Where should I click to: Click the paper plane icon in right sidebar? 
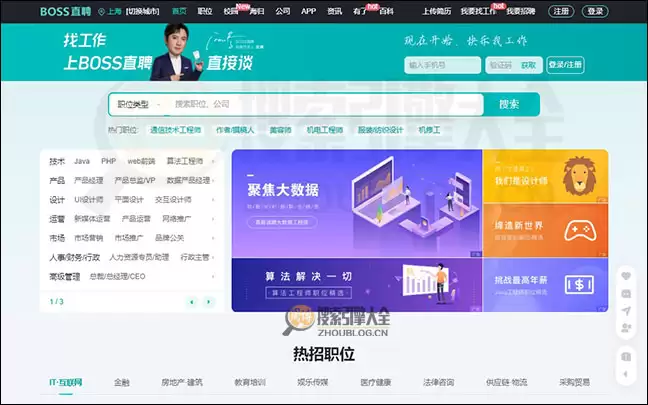click(x=626, y=311)
